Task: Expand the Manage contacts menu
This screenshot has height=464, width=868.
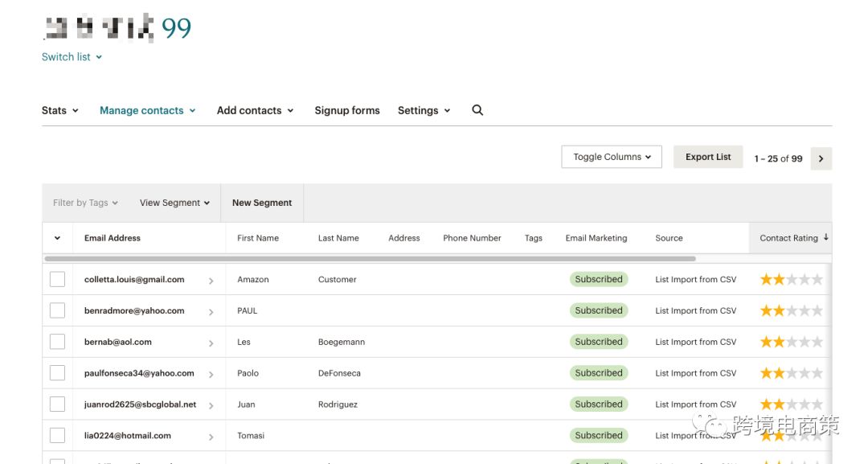Action: (x=148, y=110)
